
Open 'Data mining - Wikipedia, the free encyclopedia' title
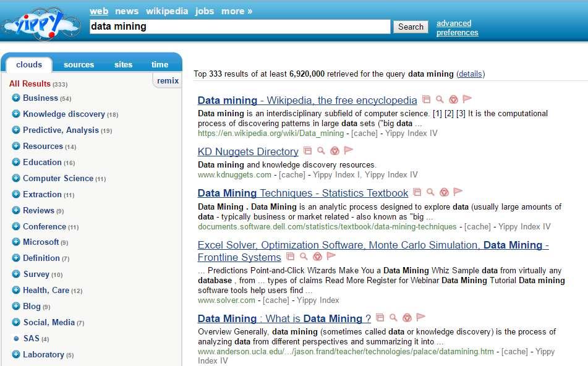click(x=307, y=101)
